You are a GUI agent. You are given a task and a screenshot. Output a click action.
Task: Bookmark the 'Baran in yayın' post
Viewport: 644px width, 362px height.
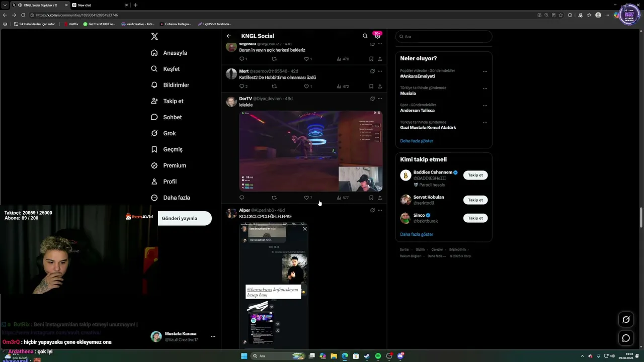(371, 59)
